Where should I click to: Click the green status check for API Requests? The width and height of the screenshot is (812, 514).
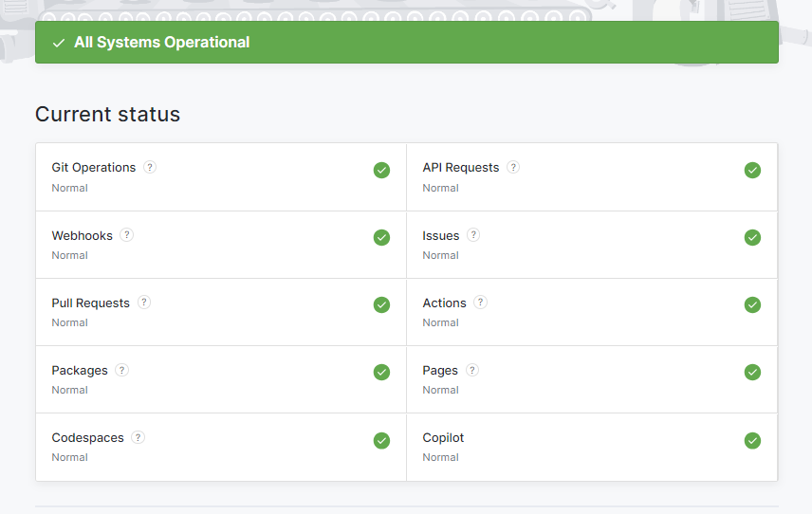pyautogui.click(x=752, y=170)
